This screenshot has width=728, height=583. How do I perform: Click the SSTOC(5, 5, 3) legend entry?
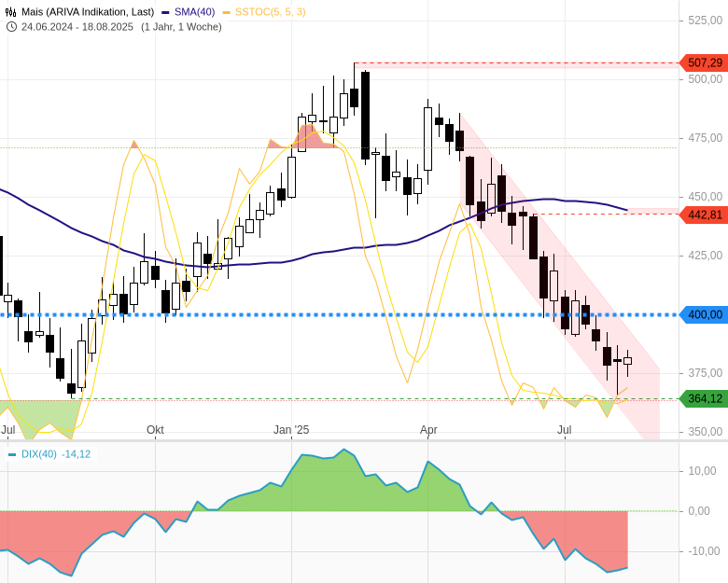tap(271, 12)
